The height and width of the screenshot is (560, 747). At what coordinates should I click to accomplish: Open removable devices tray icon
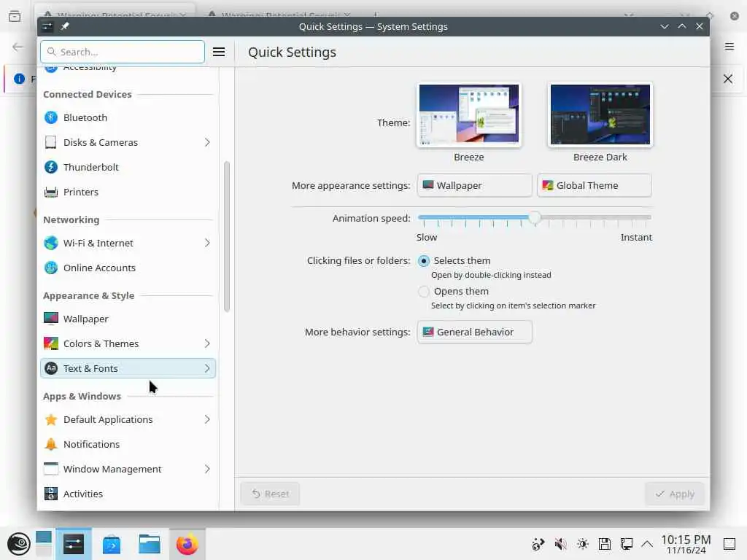point(605,544)
